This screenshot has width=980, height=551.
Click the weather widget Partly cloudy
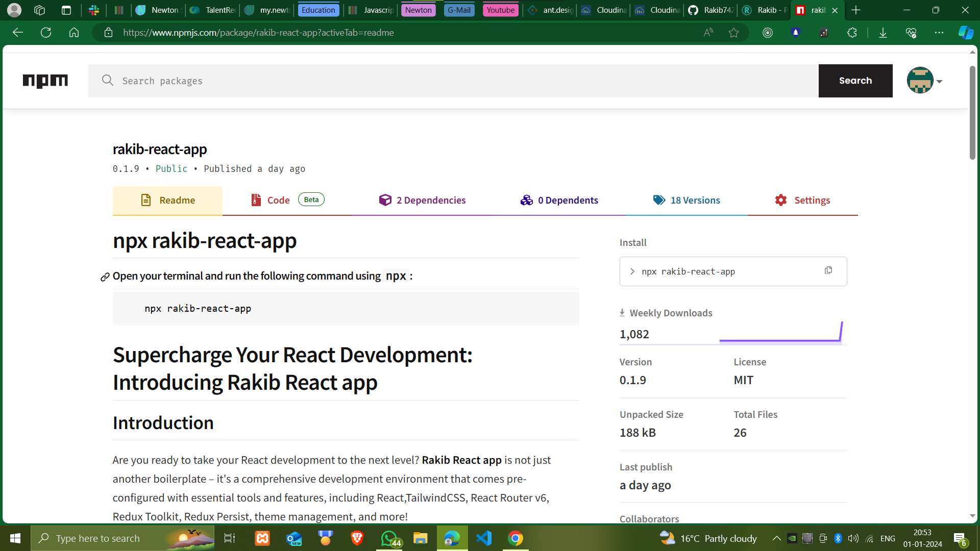pyautogui.click(x=709, y=538)
